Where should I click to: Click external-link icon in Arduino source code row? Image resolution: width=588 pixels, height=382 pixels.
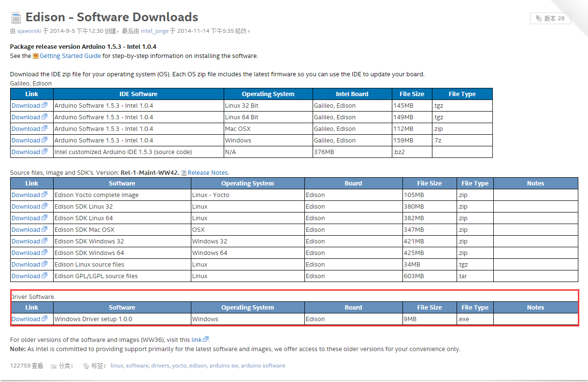click(x=44, y=152)
